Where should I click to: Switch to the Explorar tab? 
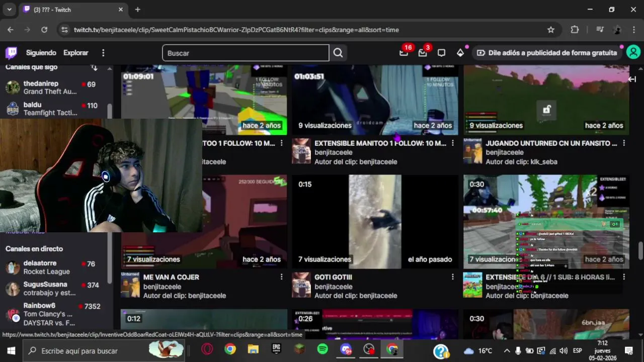(x=75, y=53)
